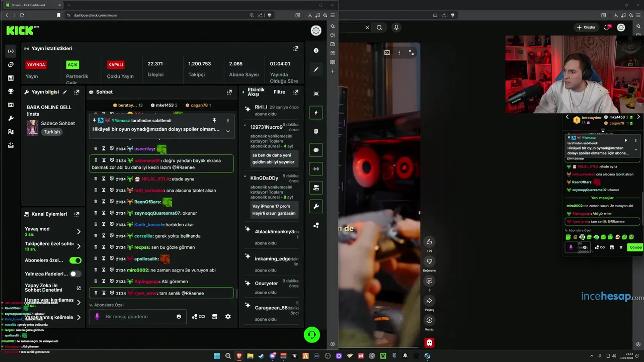Open the Short's three-dot options menu
Image resolution: width=644 pixels, height=362 pixels.
399,52
